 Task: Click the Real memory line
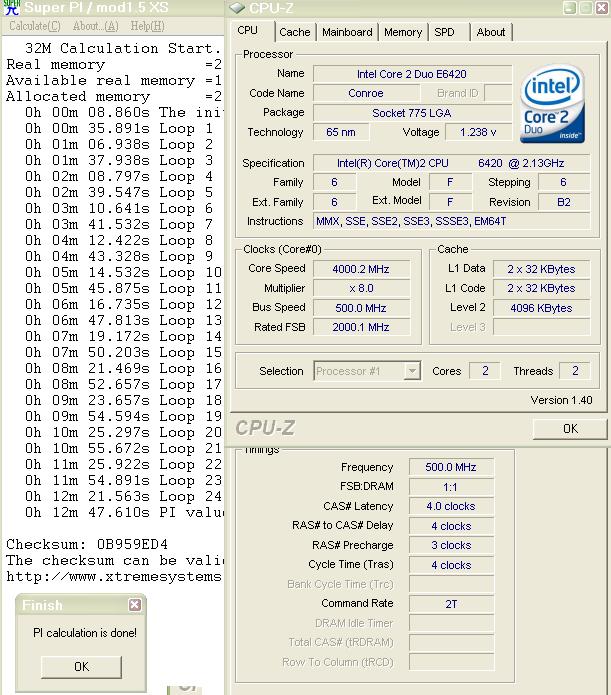click(x=114, y=64)
